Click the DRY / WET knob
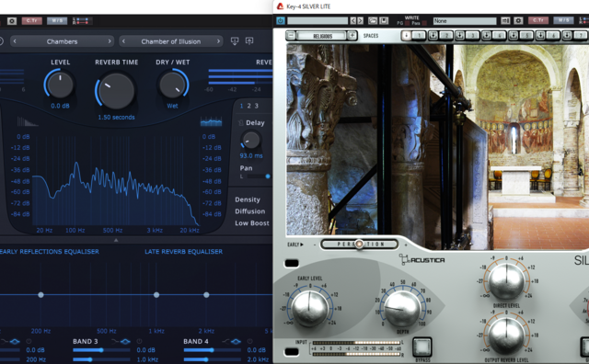This screenshot has height=364, width=589. click(172, 85)
